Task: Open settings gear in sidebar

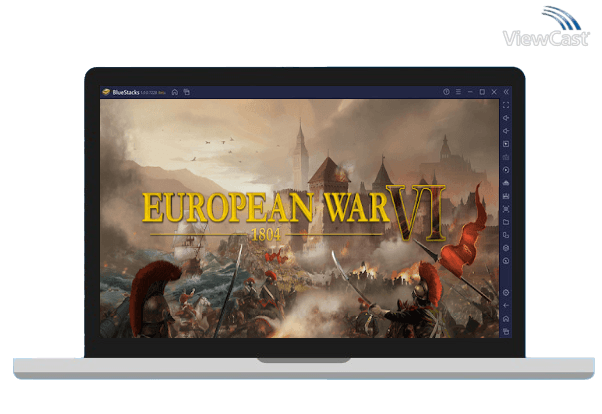Action: coord(506,293)
